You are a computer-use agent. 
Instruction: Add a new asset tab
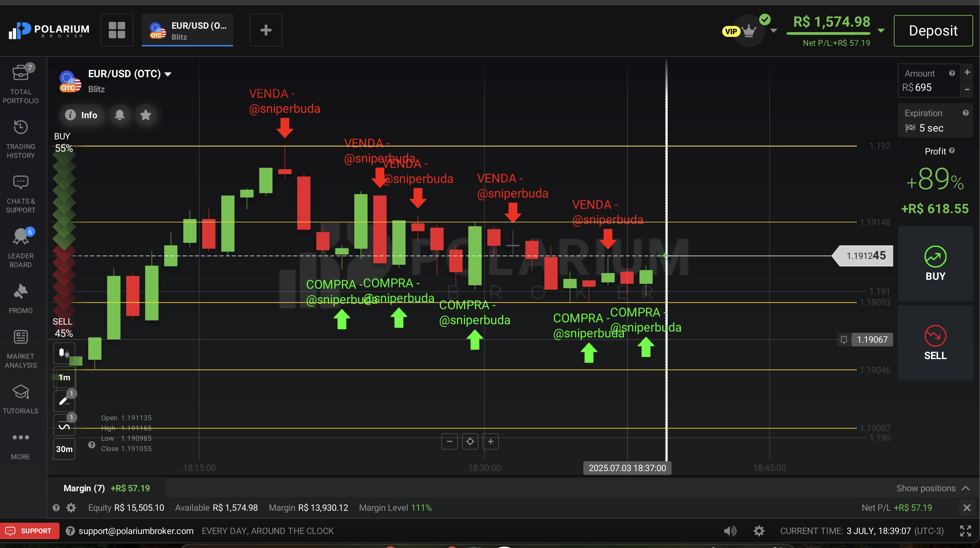pyautogui.click(x=266, y=30)
